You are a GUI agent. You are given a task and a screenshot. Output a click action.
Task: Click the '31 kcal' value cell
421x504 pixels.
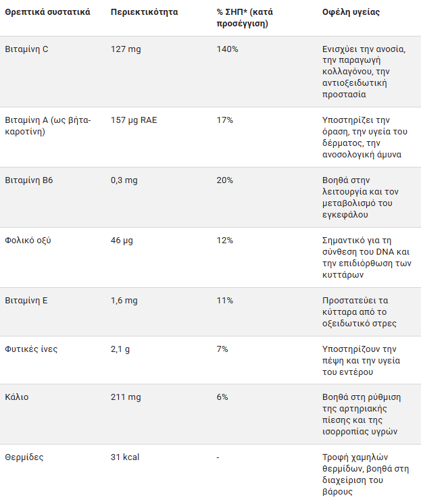(125, 457)
